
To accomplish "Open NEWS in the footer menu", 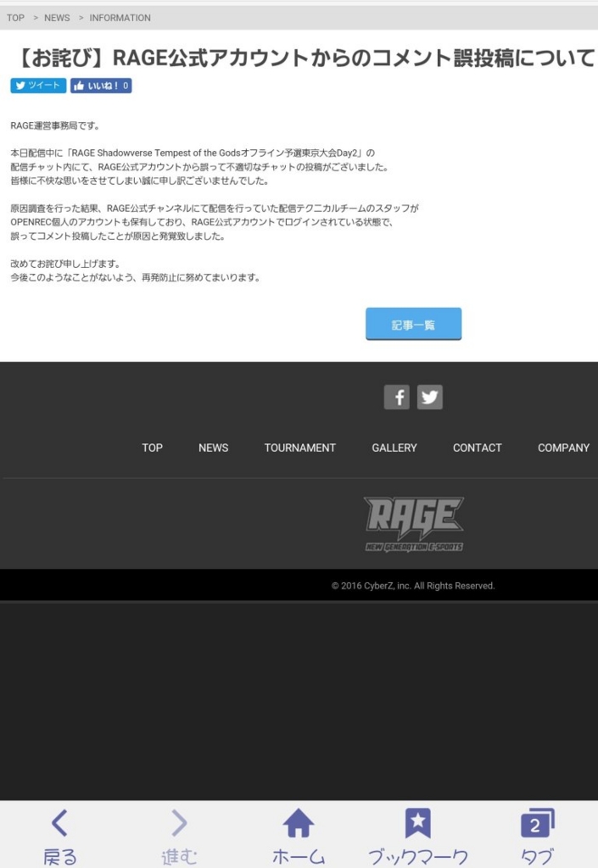I will (213, 448).
